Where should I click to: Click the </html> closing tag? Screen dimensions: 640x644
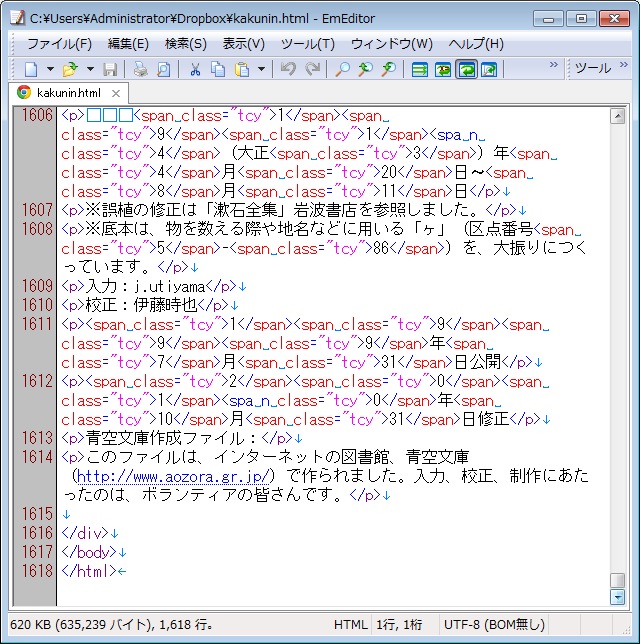[89, 571]
